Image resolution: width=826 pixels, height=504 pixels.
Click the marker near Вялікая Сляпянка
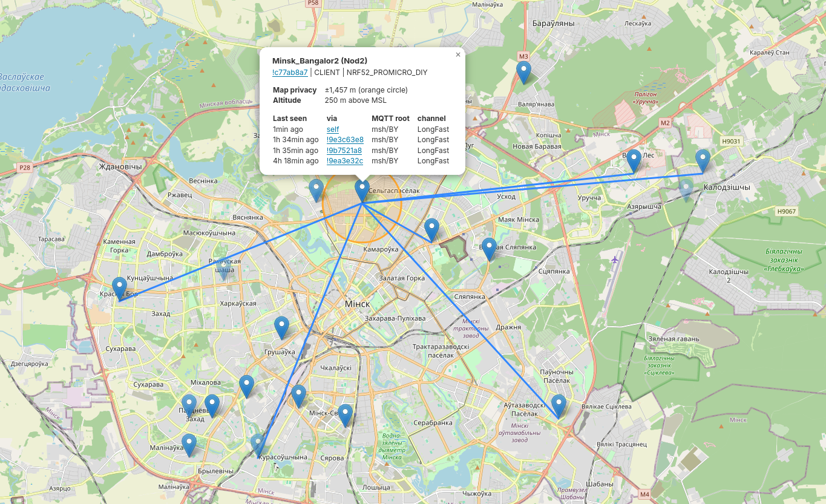click(489, 249)
